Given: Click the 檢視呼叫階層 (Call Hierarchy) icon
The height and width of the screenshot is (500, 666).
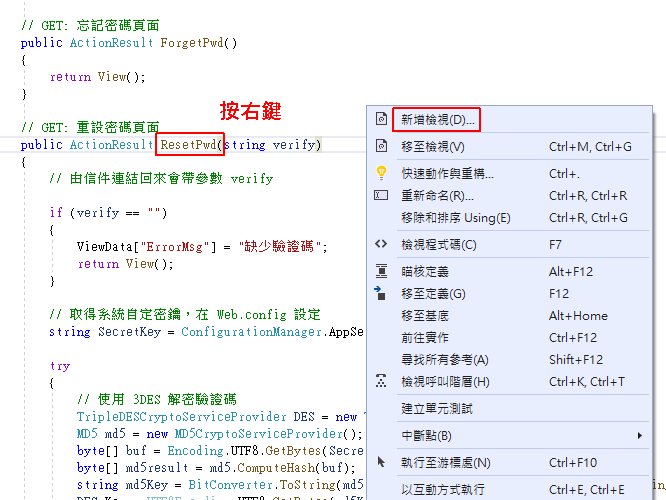Looking at the screenshot, I should [381, 381].
